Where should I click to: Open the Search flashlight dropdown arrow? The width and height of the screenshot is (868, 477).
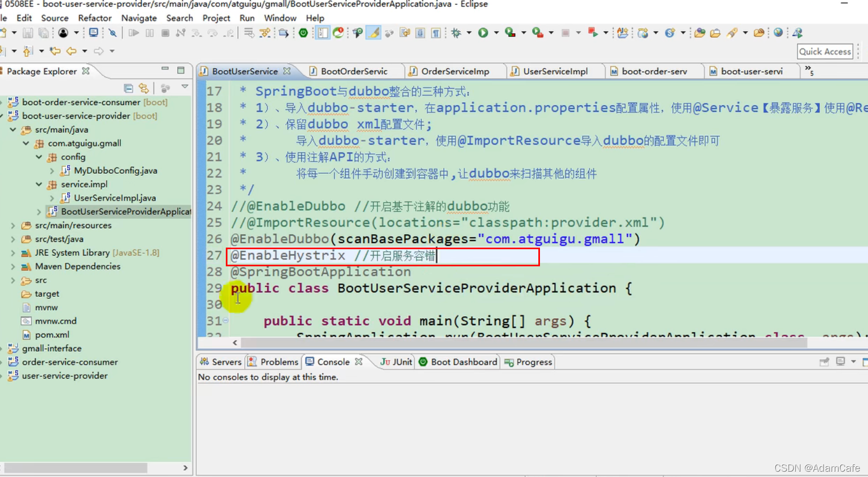click(745, 33)
